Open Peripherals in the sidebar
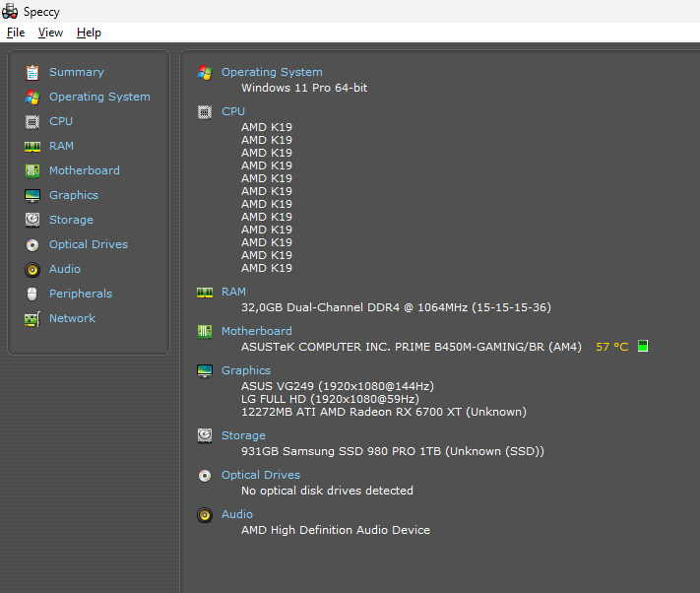The image size is (700, 593). point(81,294)
